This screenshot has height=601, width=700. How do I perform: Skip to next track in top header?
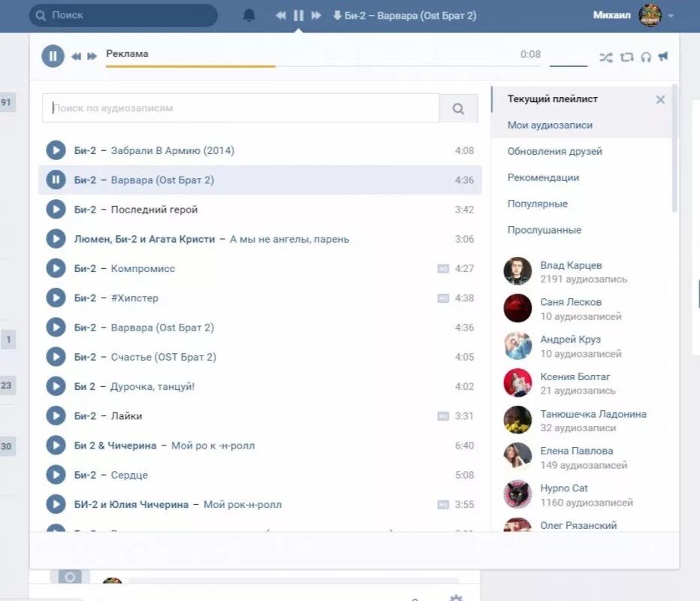316,16
